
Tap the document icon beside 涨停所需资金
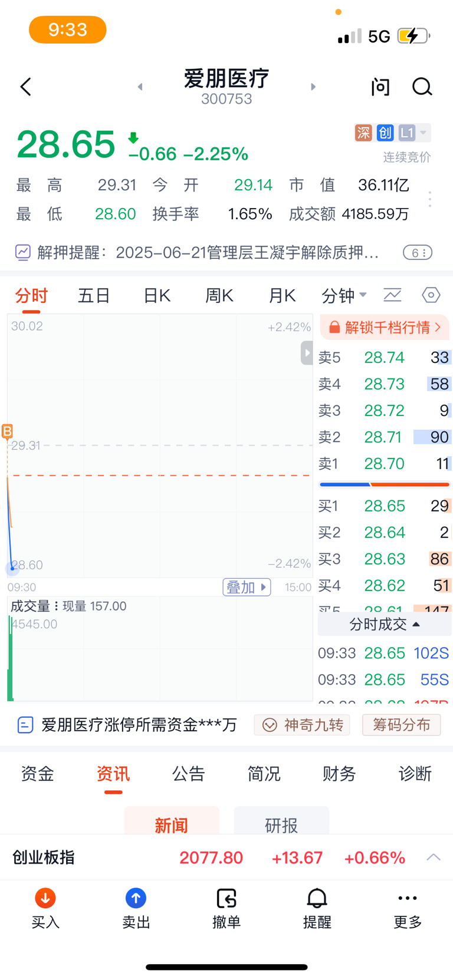point(25,725)
